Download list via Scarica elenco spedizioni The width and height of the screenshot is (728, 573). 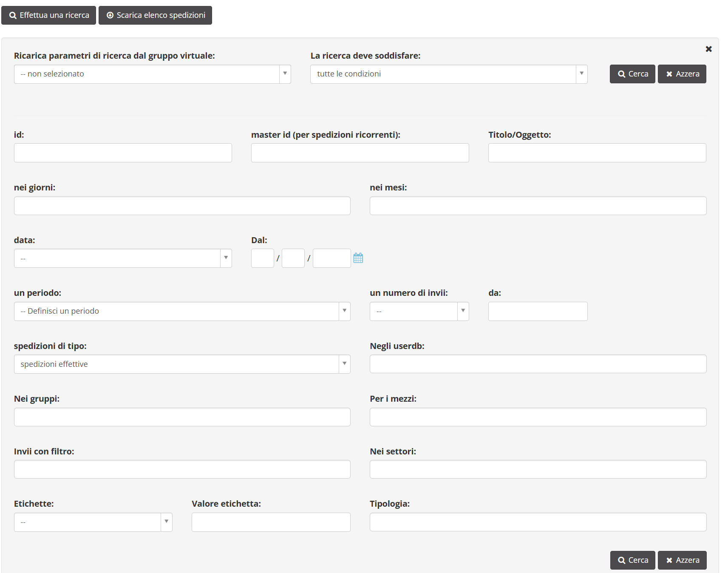coord(155,15)
